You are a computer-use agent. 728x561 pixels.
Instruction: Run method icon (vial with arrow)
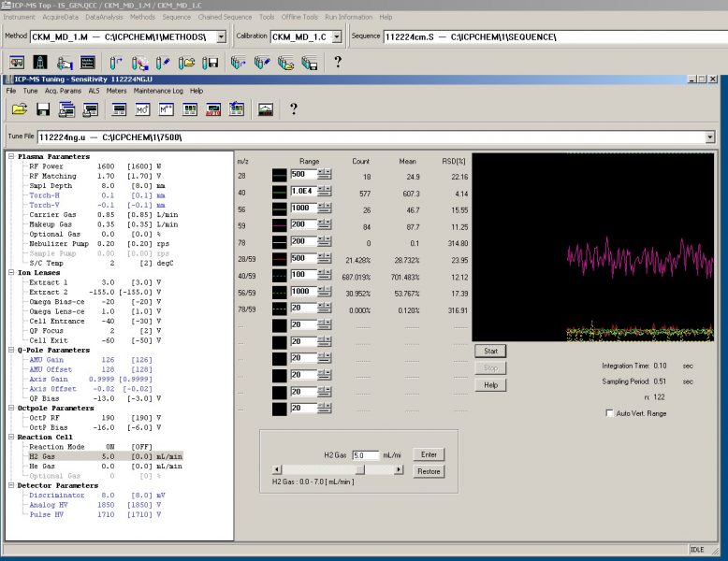point(116,63)
